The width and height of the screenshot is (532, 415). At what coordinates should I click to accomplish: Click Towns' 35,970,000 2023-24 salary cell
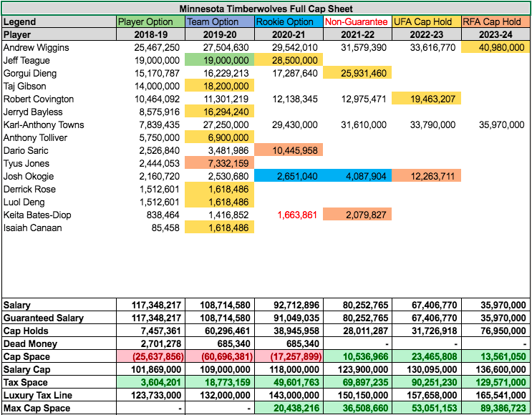click(x=495, y=125)
